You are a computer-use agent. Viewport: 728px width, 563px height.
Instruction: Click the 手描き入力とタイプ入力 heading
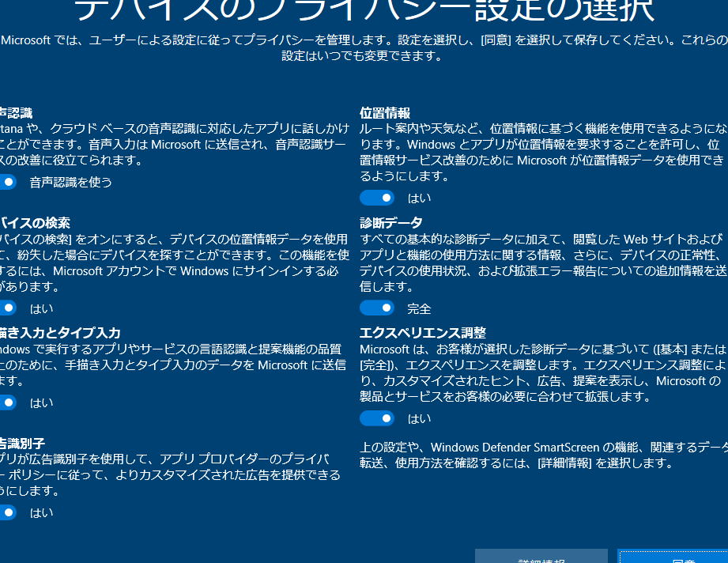(x=60, y=333)
